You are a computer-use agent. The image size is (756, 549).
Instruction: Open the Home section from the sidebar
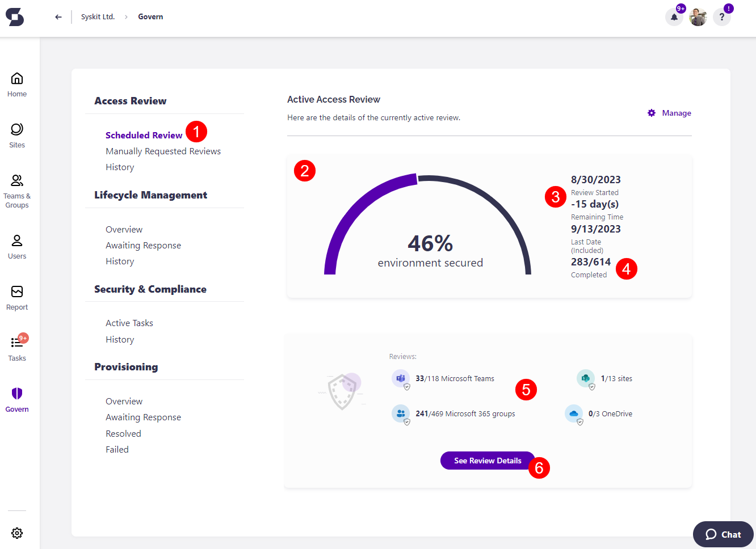pyautogui.click(x=16, y=84)
